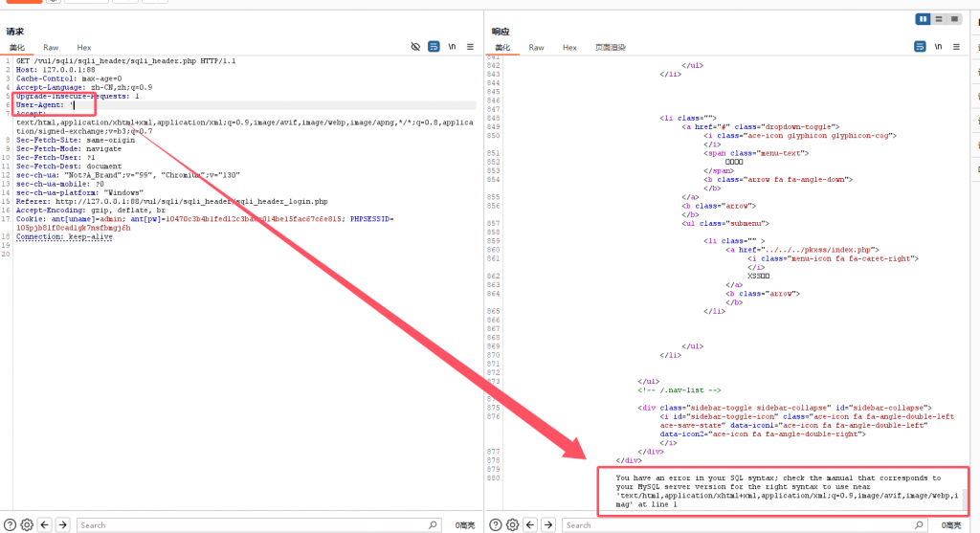Click the Accept-Language header line

tap(84, 87)
